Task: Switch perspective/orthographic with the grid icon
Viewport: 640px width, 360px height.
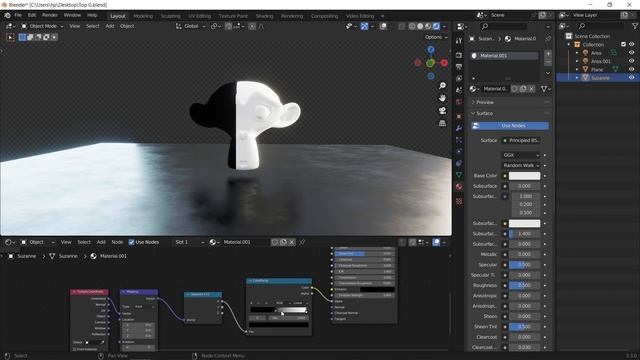Action: (x=442, y=123)
